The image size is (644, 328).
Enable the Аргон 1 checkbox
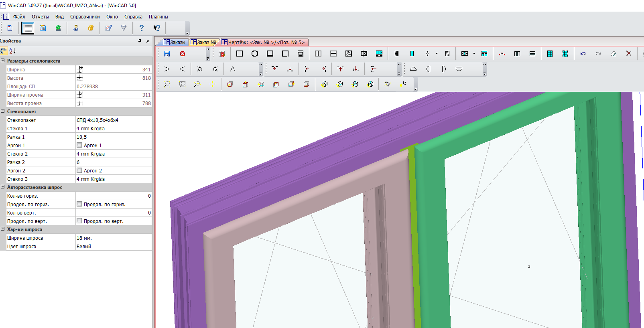click(79, 145)
